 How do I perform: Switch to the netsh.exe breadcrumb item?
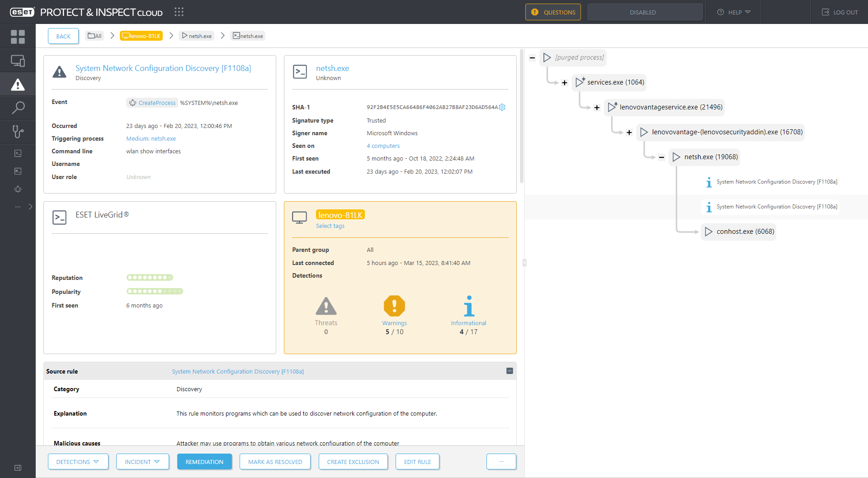coord(196,35)
